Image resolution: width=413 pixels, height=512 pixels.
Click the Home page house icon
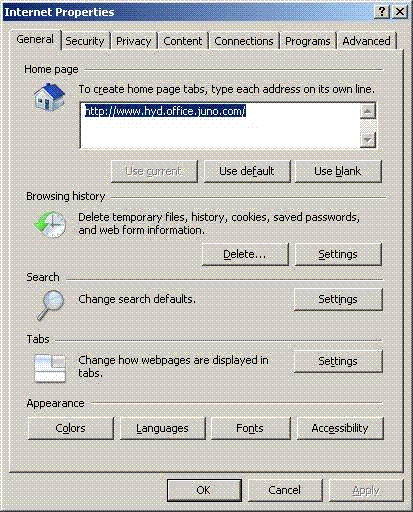[49, 97]
